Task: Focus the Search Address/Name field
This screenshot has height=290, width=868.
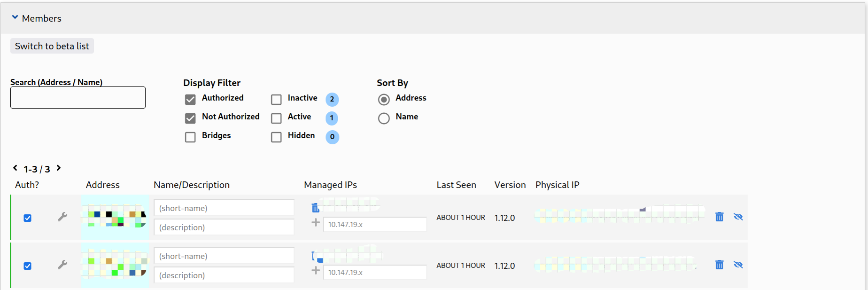Action: (78, 97)
